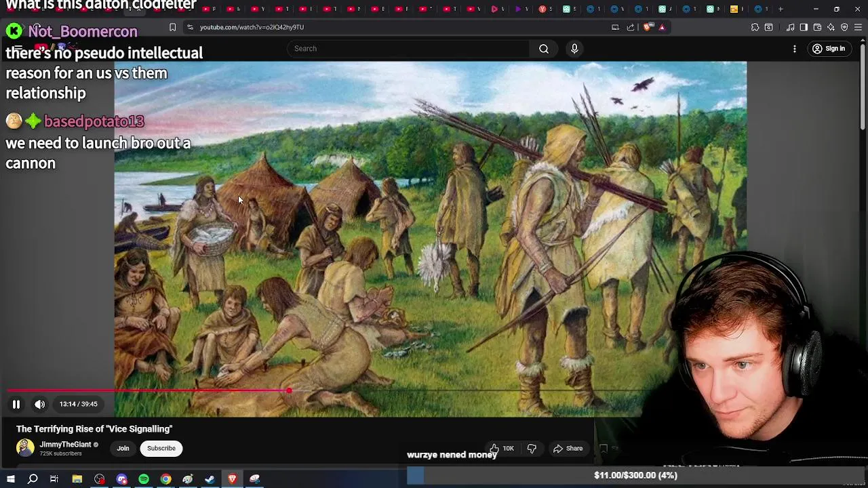Click the Brave Rewards triangle icon
868x488 pixels.
pos(662,27)
